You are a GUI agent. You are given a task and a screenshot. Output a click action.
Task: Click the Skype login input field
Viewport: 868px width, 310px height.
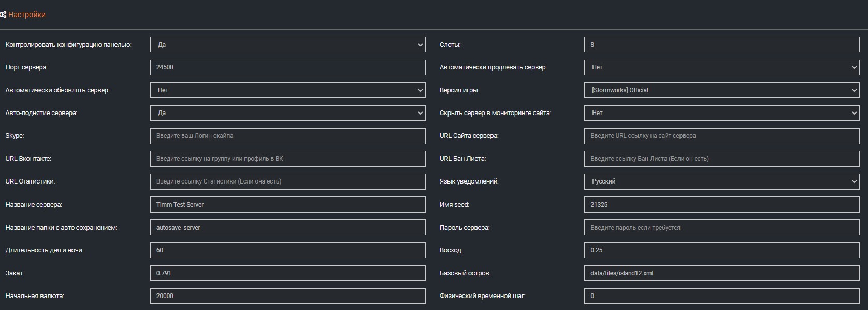pyautogui.click(x=287, y=136)
